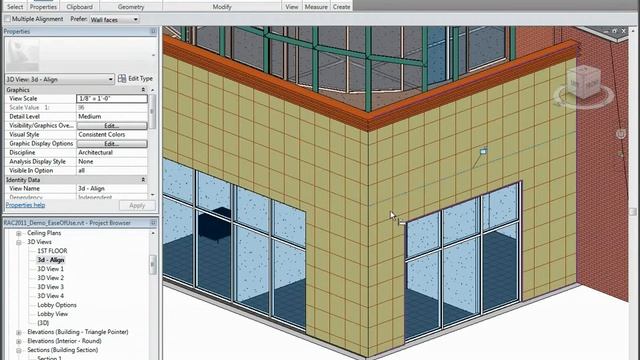640x360 pixels.
Task: Click the View Scale value field
Action: 112,99
